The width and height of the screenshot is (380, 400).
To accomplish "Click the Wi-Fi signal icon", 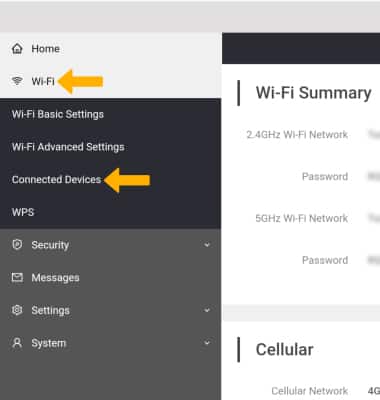I will (17, 81).
